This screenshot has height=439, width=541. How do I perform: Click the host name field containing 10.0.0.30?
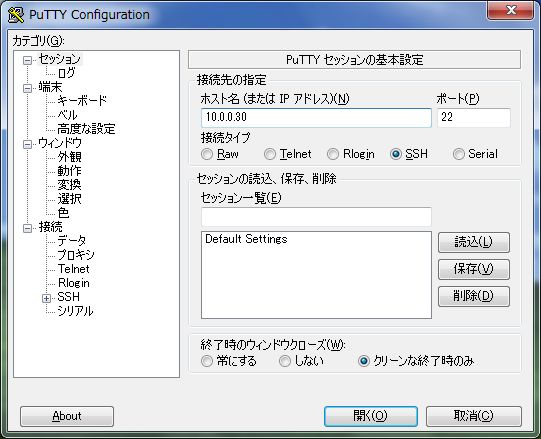click(316, 118)
